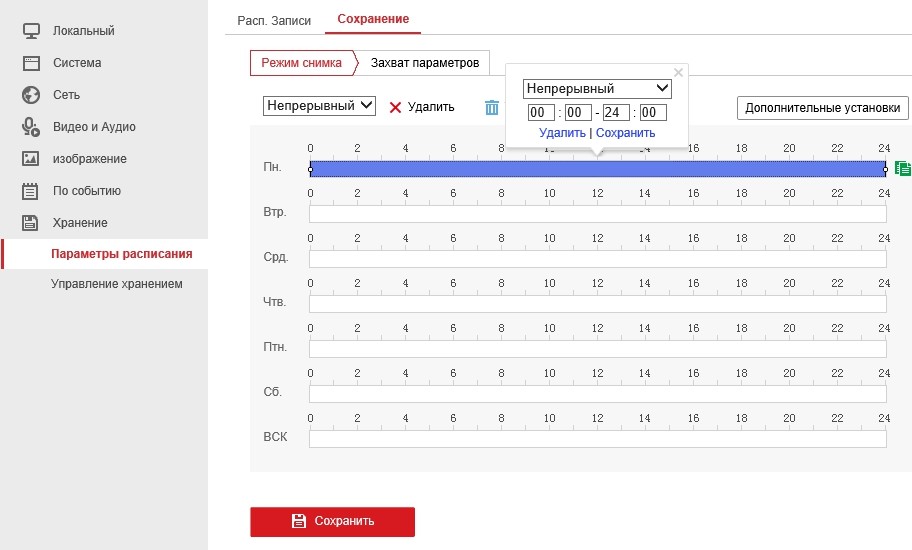
Task: Click the blue trash bin icon
Action: (x=491, y=107)
